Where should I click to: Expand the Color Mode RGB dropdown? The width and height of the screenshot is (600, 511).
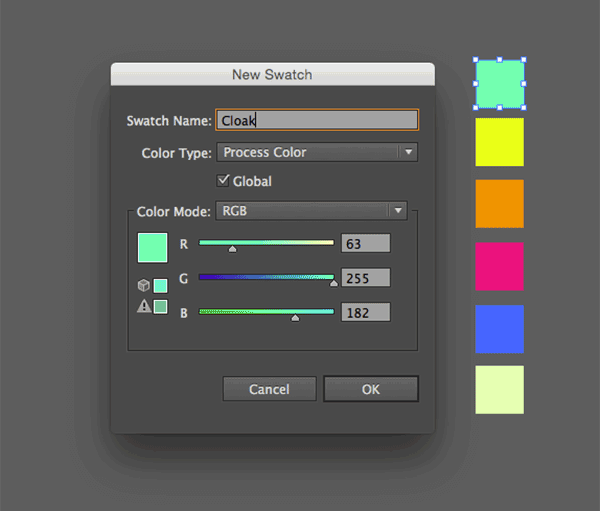312,211
